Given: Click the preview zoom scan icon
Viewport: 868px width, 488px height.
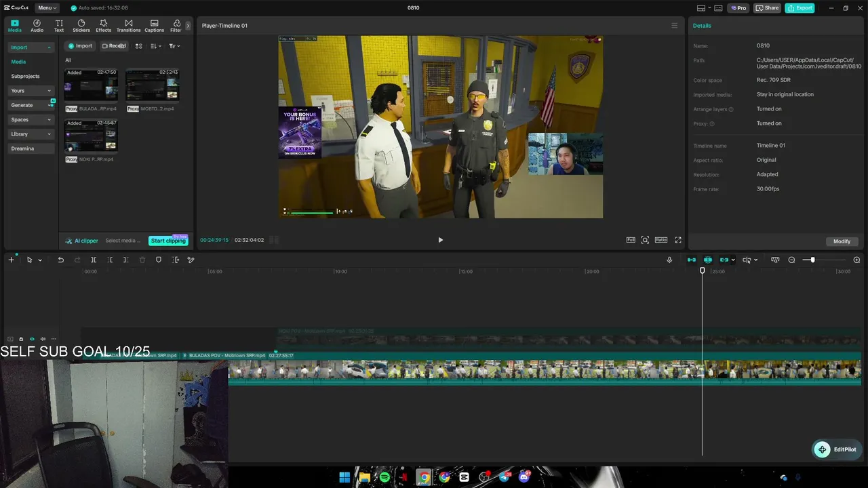Looking at the screenshot, I should [x=645, y=240].
